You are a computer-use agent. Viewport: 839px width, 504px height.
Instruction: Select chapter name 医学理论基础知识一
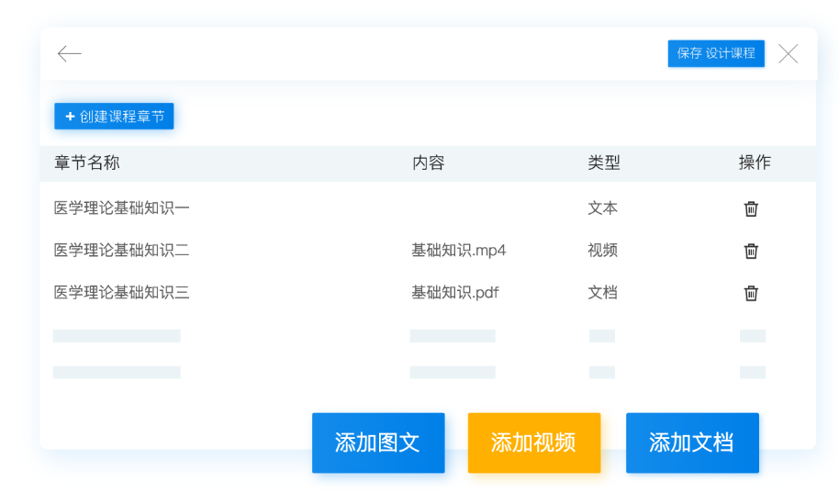[x=121, y=208]
